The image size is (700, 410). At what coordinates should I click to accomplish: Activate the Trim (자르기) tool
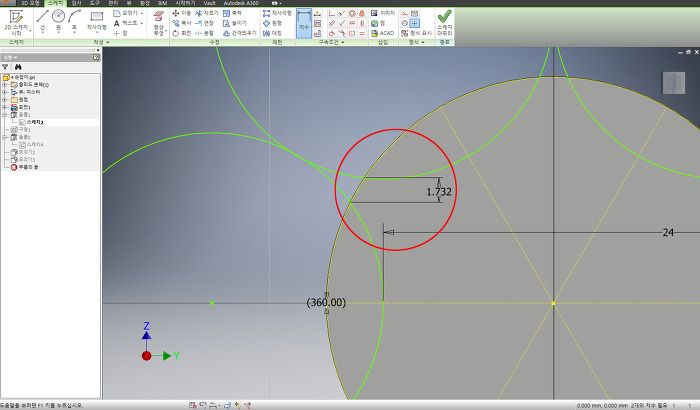[207, 13]
